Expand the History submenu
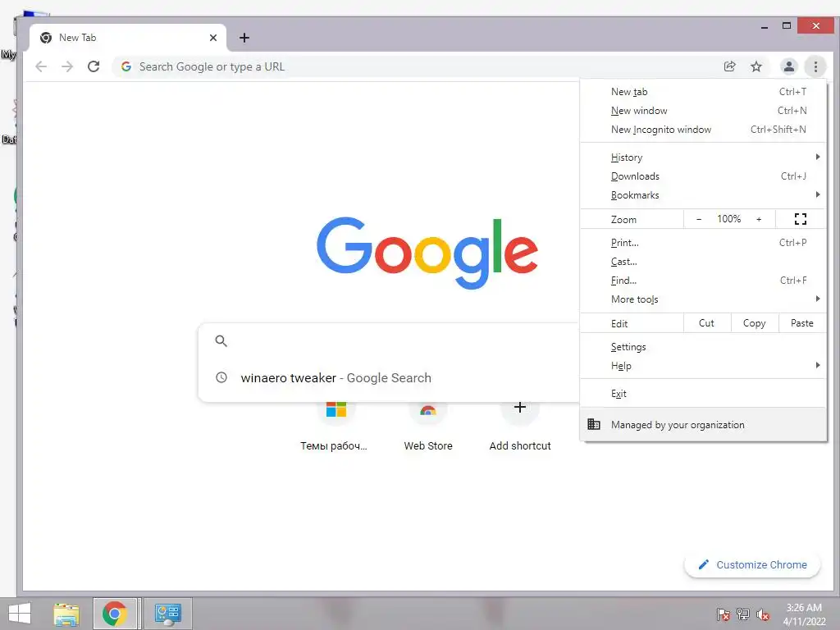 pos(703,157)
